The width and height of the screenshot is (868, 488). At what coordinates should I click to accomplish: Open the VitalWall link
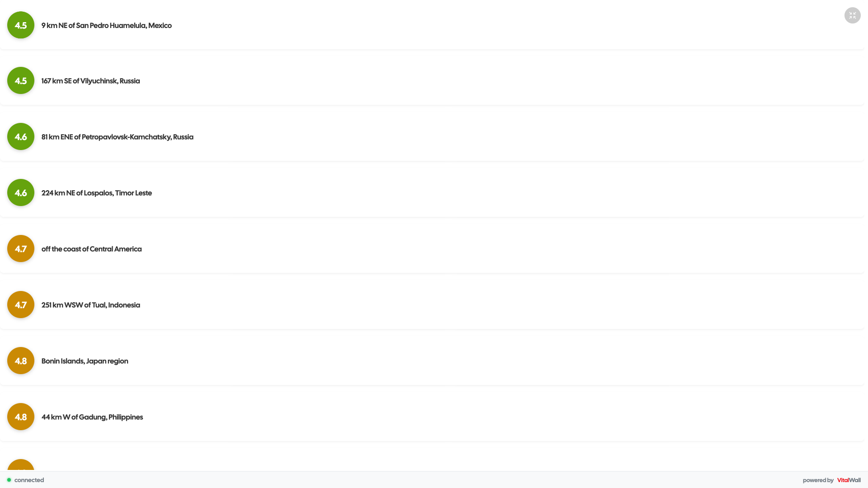coord(849,480)
